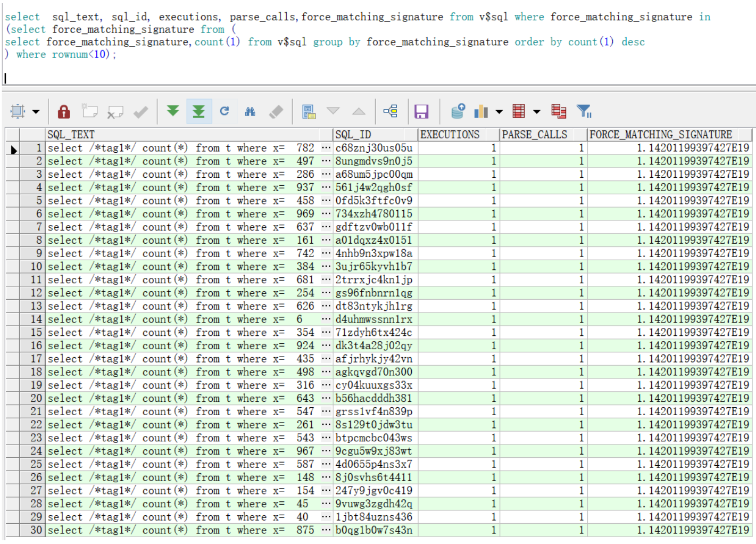Click the SQL_ID cell d4uhmwssnn1rx

pos(376,319)
